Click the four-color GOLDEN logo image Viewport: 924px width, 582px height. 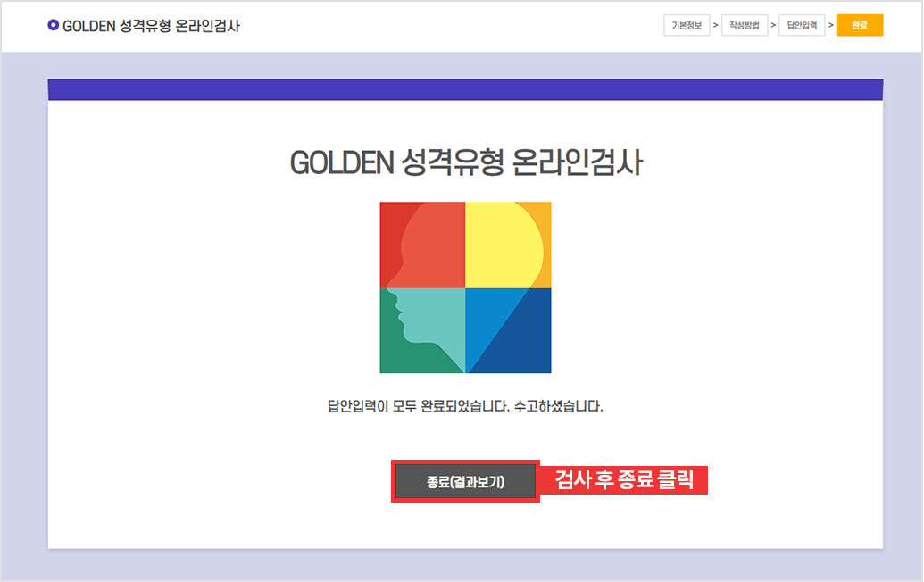(465, 287)
